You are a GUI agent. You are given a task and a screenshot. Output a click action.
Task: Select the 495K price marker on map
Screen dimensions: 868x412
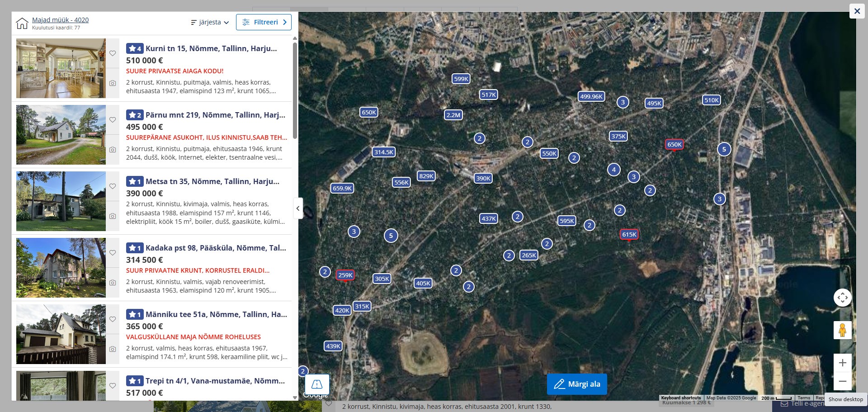tap(654, 103)
